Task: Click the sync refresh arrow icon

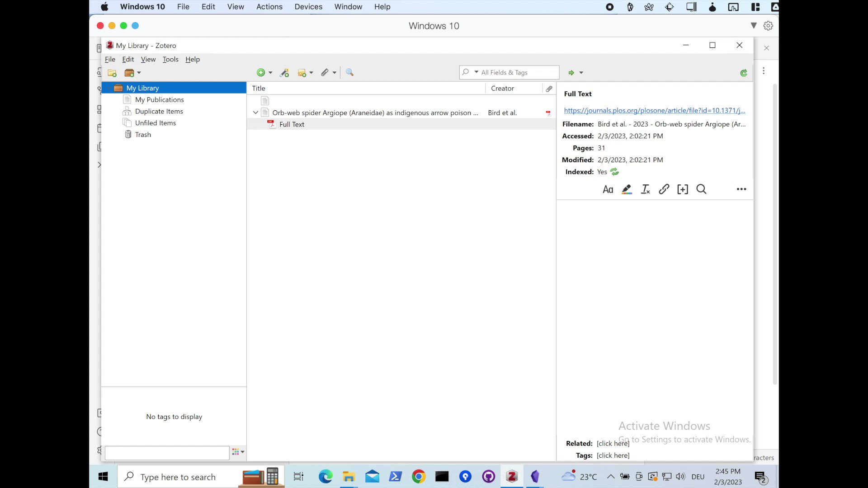Action: (x=743, y=72)
